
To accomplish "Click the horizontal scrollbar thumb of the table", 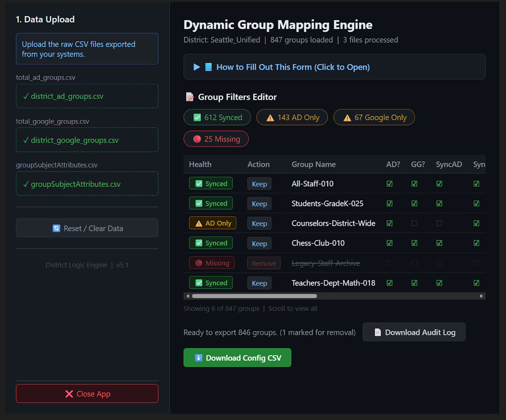I will pyautogui.click(x=254, y=296).
